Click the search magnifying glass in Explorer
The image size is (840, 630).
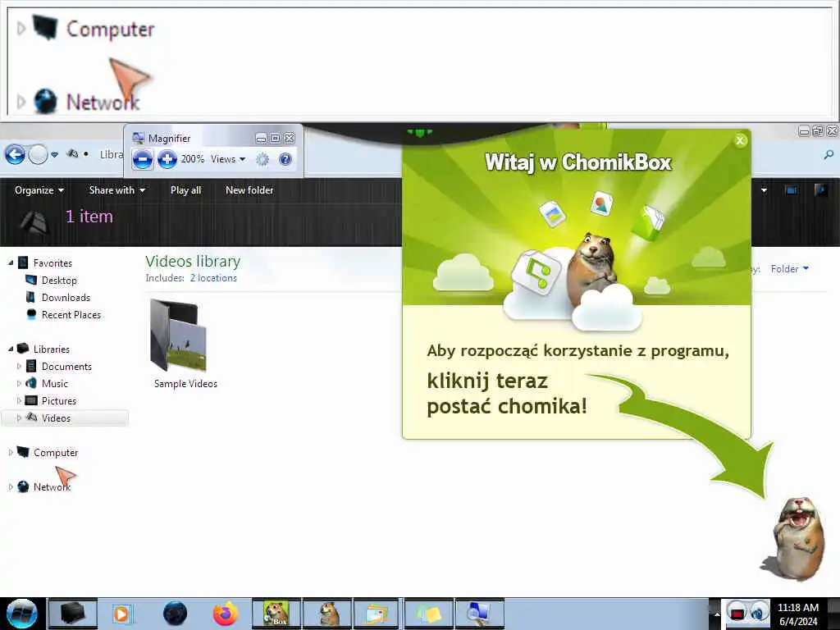point(829,155)
